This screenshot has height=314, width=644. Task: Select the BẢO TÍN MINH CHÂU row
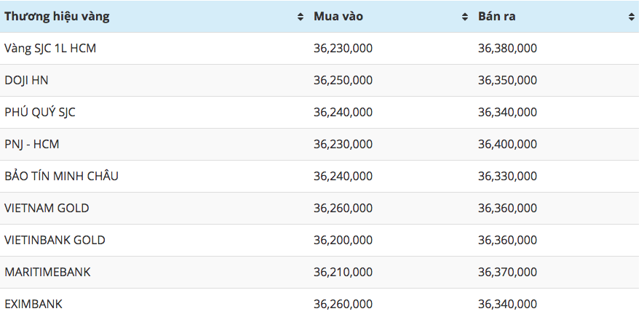319,177
